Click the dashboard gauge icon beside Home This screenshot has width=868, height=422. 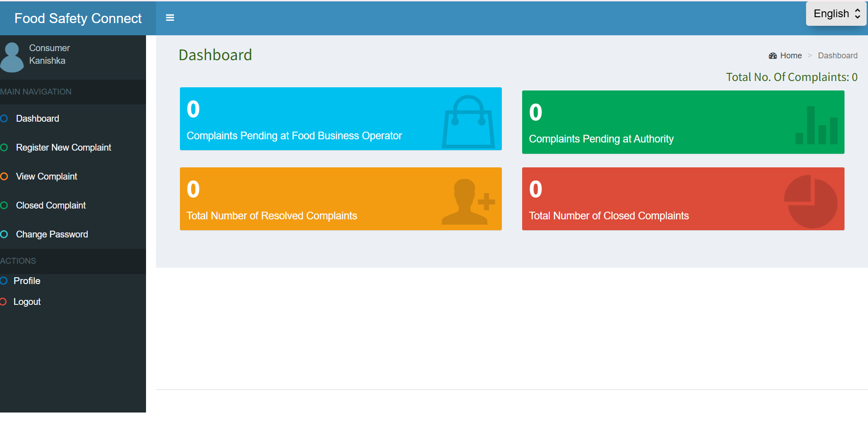773,56
